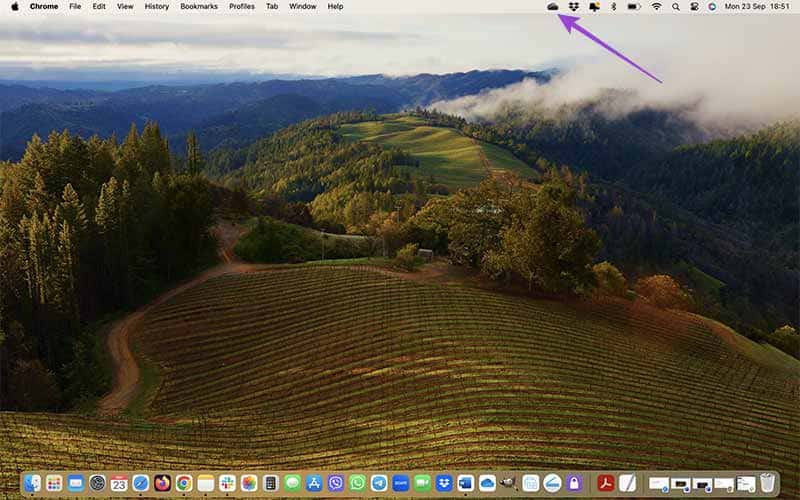Launch Telegram from the Dock
Image resolution: width=800 pixels, height=500 pixels.
click(x=379, y=483)
